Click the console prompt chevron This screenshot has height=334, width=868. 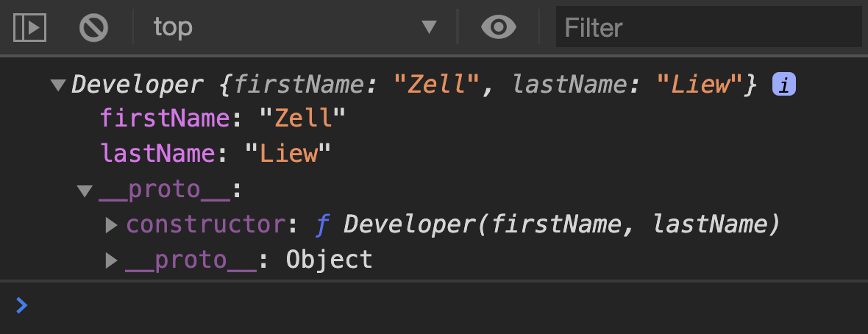22,305
